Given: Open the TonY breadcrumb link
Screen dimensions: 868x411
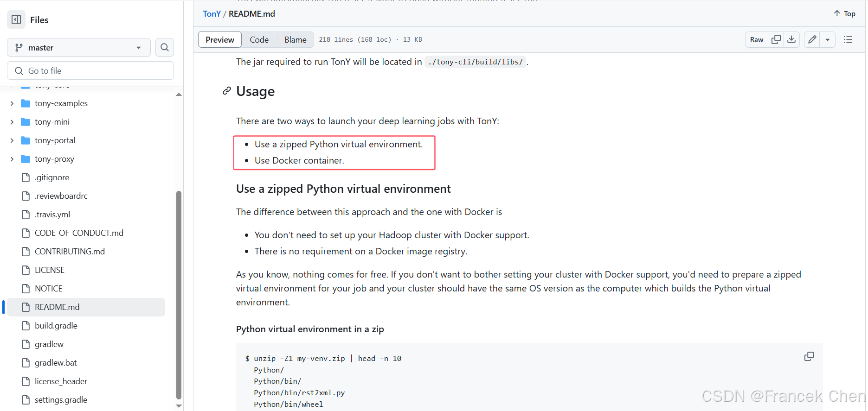Looking at the screenshot, I should pyautogui.click(x=212, y=14).
